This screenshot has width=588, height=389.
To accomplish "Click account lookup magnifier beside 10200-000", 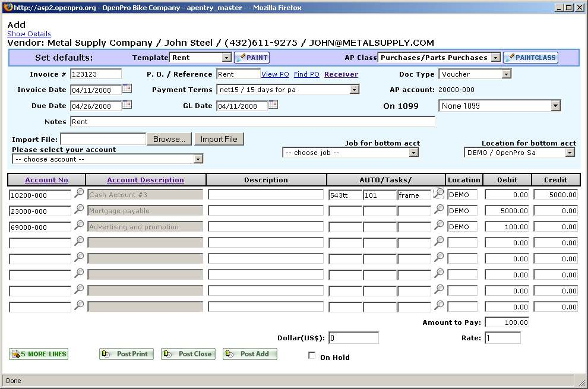I will pyautogui.click(x=79, y=193).
